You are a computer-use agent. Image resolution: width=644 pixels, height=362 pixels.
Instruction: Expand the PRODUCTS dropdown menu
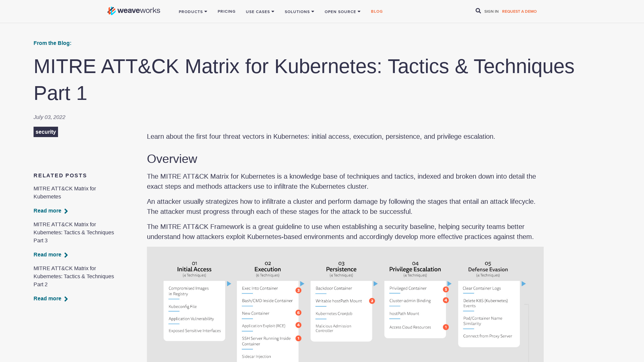[193, 11]
